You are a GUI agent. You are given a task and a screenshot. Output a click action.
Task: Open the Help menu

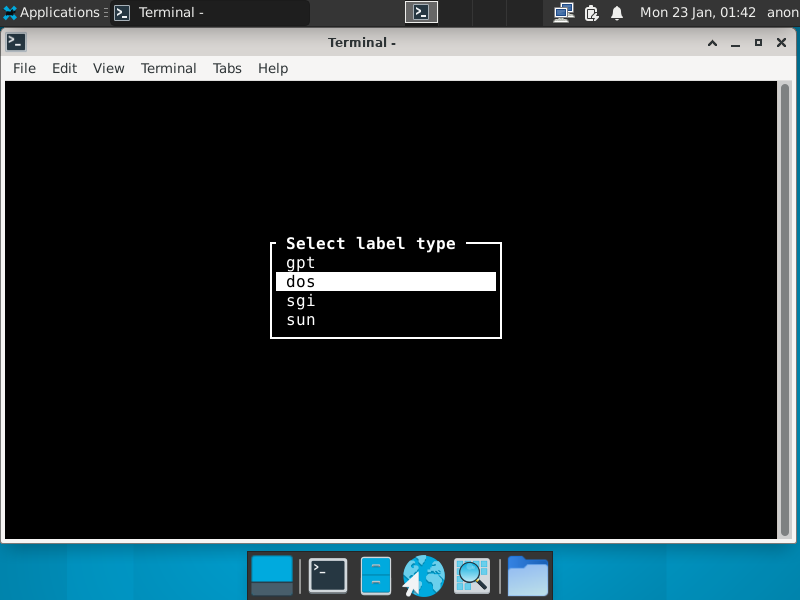pyautogui.click(x=273, y=68)
